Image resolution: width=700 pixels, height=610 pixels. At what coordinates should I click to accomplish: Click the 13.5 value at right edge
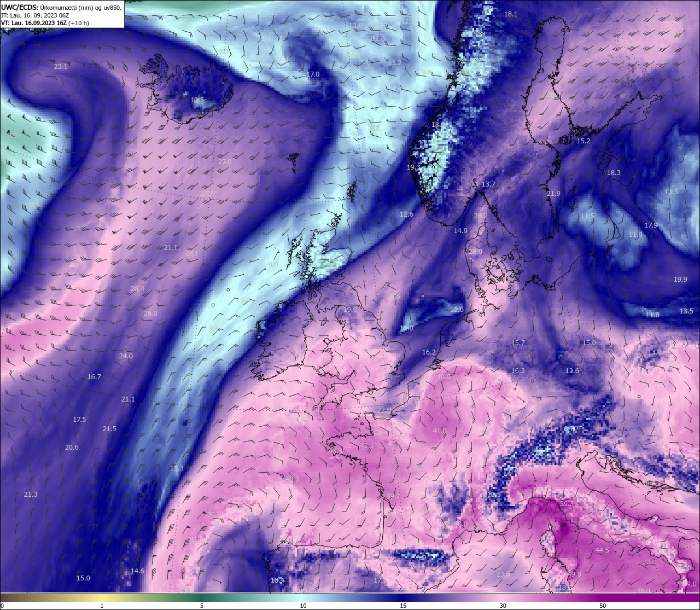coord(686,311)
